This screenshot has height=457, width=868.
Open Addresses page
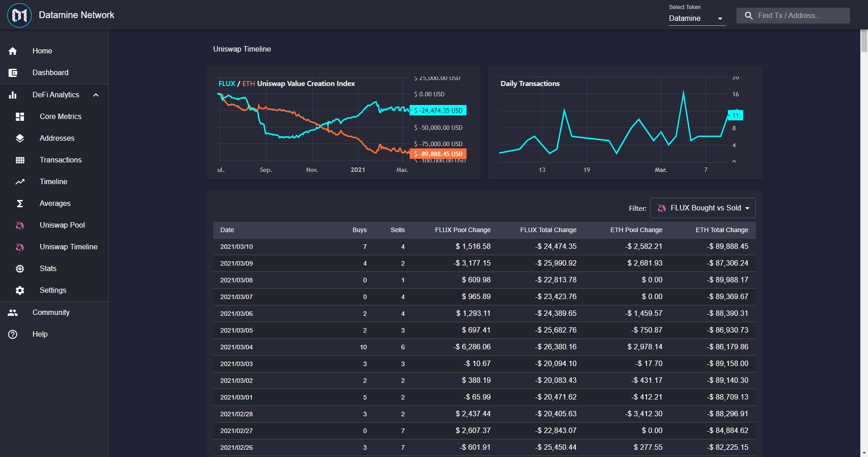(54, 138)
